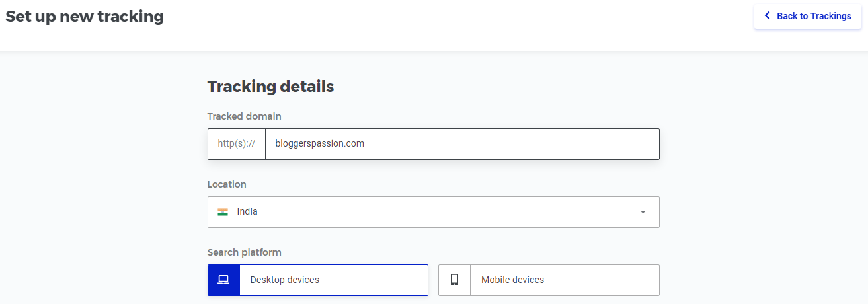Click the http(s):// prefix box

237,143
